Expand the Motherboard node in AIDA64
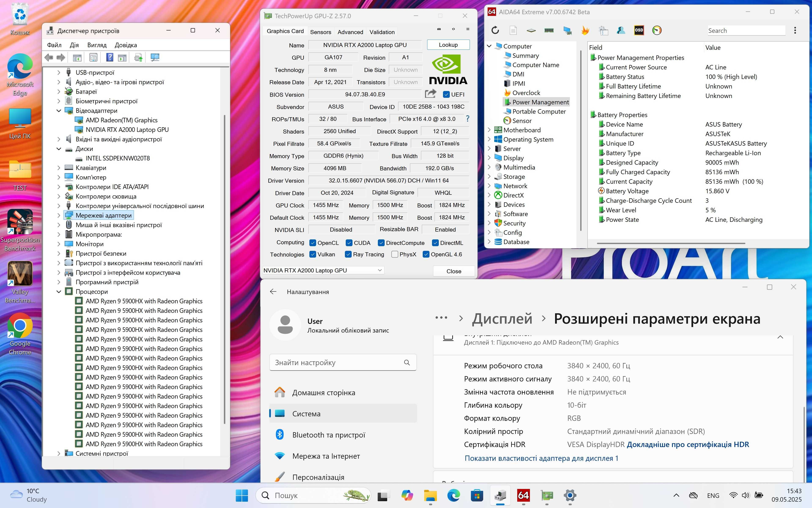Image resolution: width=812 pixels, height=508 pixels. click(489, 130)
